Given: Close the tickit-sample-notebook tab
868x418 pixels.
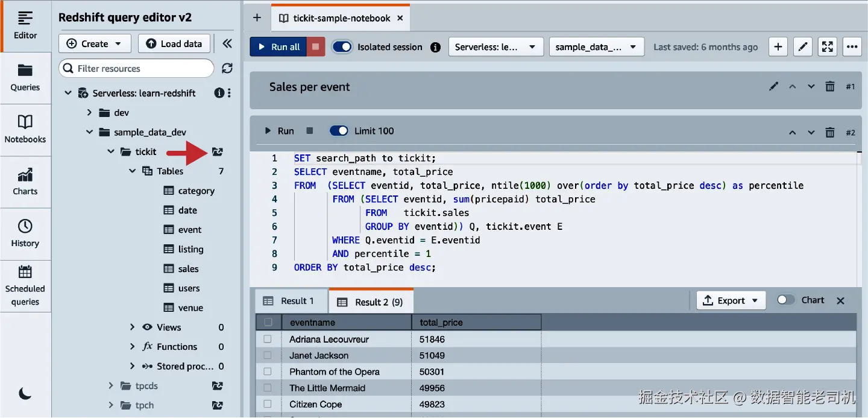Looking at the screenshot, I should click(400, 18).
